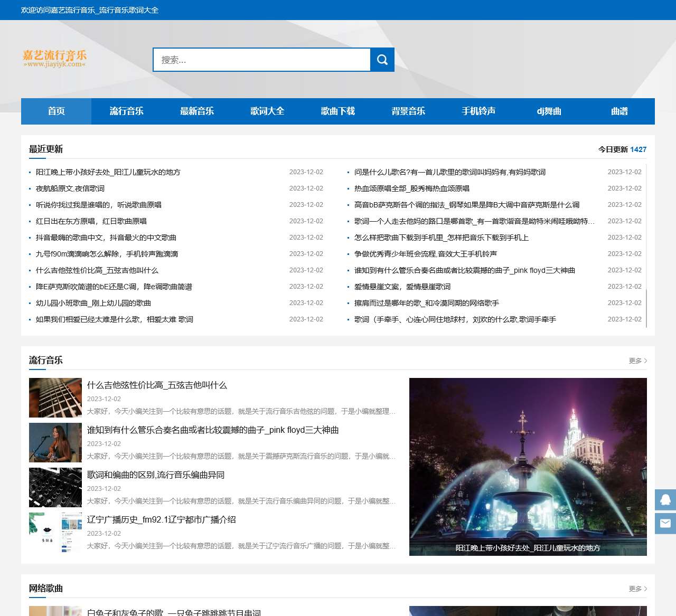Go to the 首页 navigation tab

(x=56, y=111)
